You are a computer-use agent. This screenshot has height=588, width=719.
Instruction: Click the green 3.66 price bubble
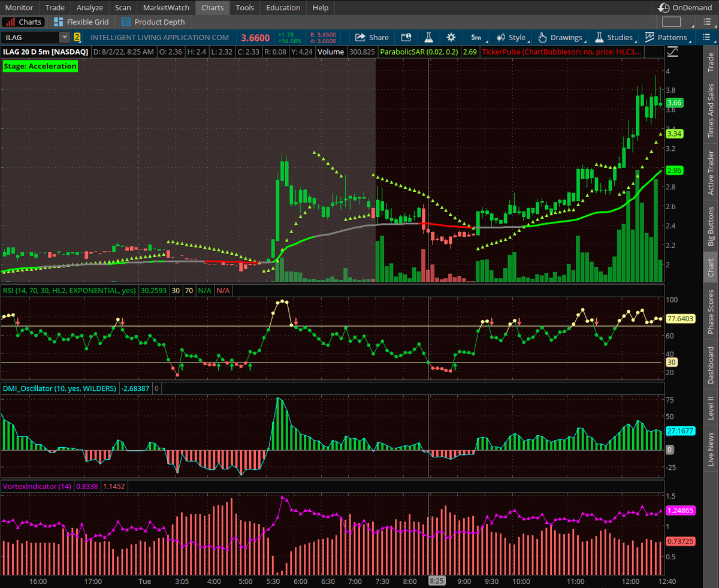tap(675, 102)
